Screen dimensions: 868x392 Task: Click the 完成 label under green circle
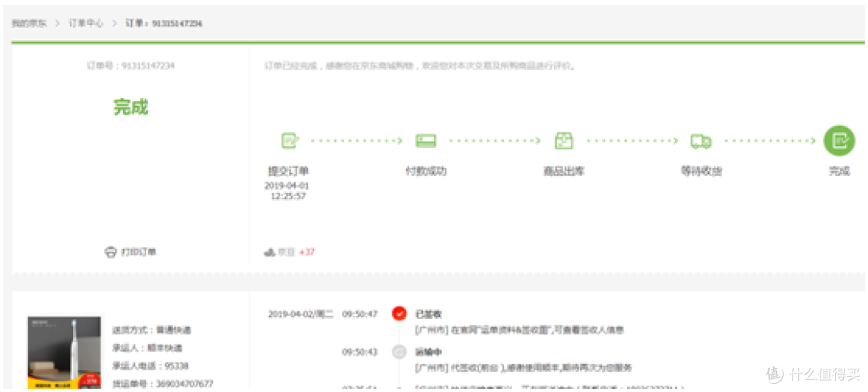[839, 171]
